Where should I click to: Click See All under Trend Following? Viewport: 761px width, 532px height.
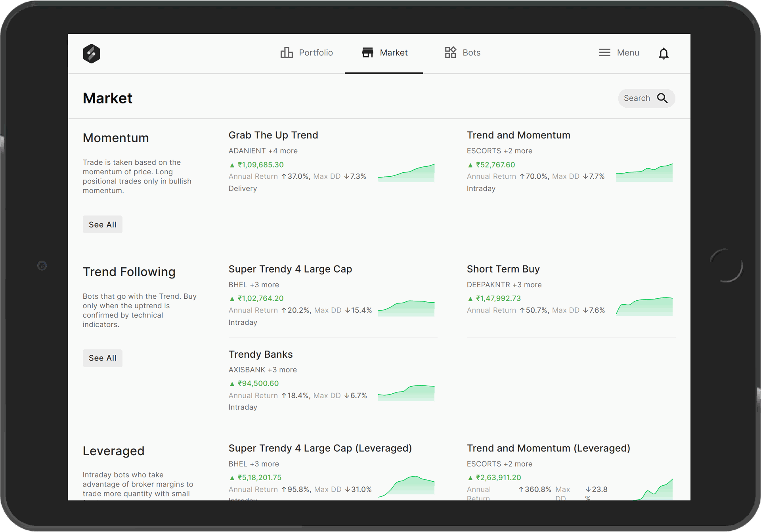pos(102,358)
